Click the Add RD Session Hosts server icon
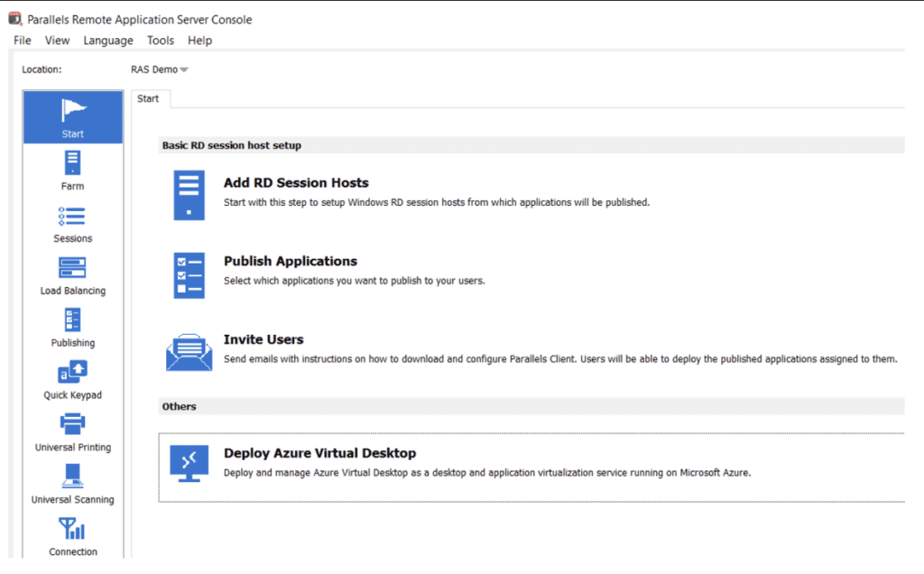Image resolution: width=924 pixels, height=574 pixels. 189,195
